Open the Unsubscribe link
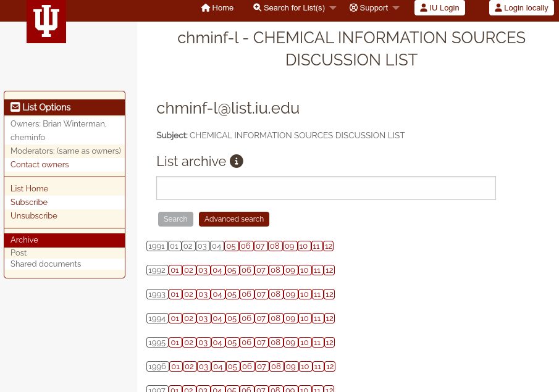Screen dimensions: 559x392 point(34,215)
